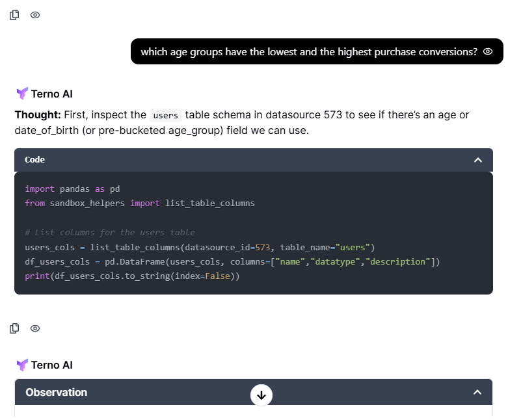
Task: Click the '# List columns' comment line
Action: 109,232
